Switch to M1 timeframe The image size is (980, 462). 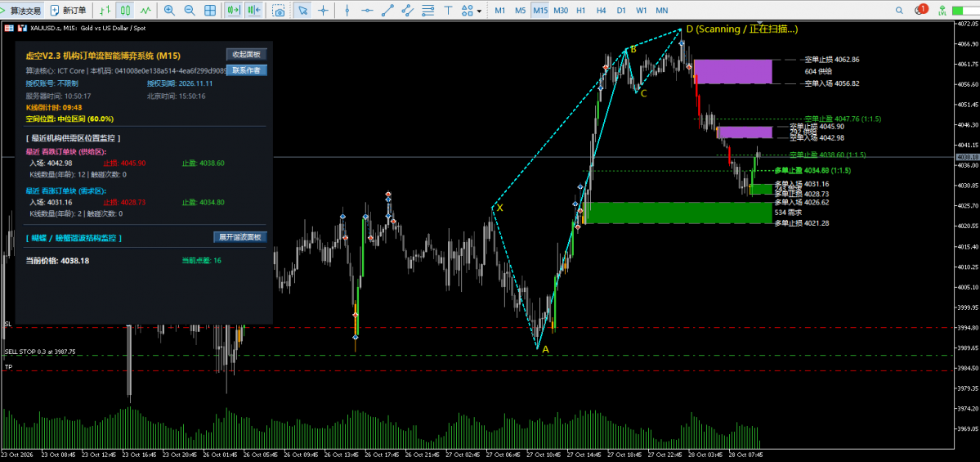(x=500, y=10)
